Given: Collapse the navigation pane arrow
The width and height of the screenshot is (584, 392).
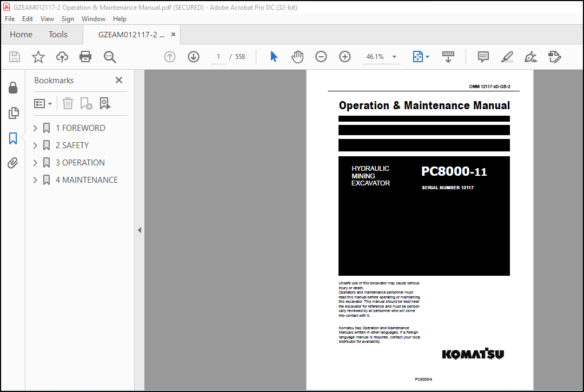Looking at the screenshot, I should (x=140, y=230).
